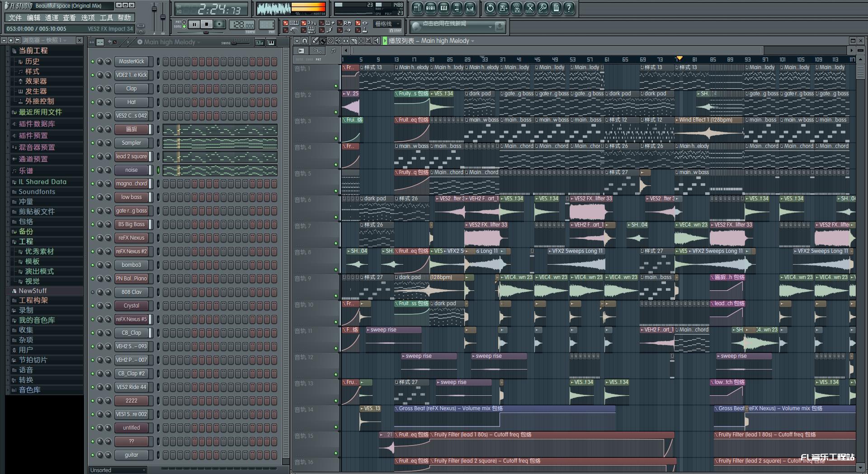
Task: Open the Main high Melody pattern selector
Action: [x=171, y=42]
